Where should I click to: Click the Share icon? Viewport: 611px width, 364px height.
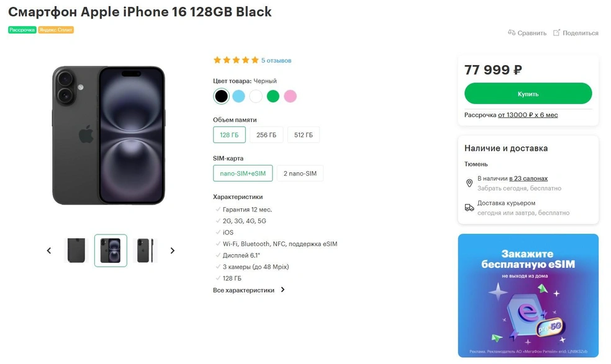click(557, 33)
